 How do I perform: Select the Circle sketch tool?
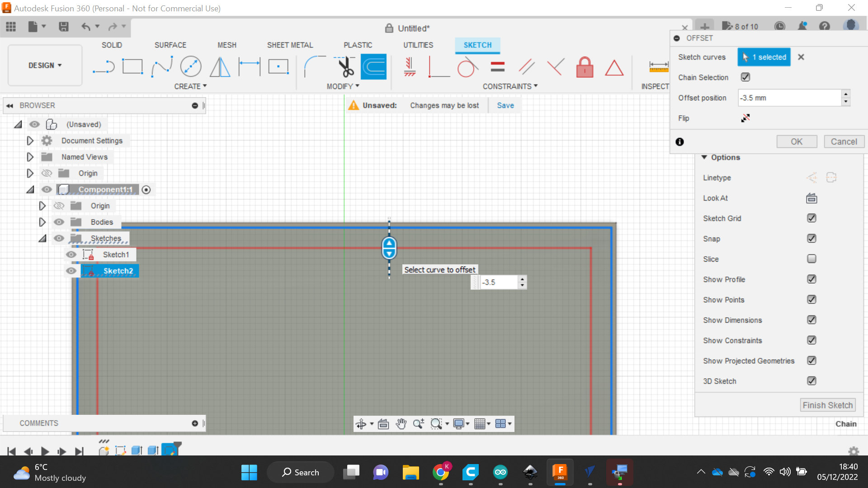[190, 67]
